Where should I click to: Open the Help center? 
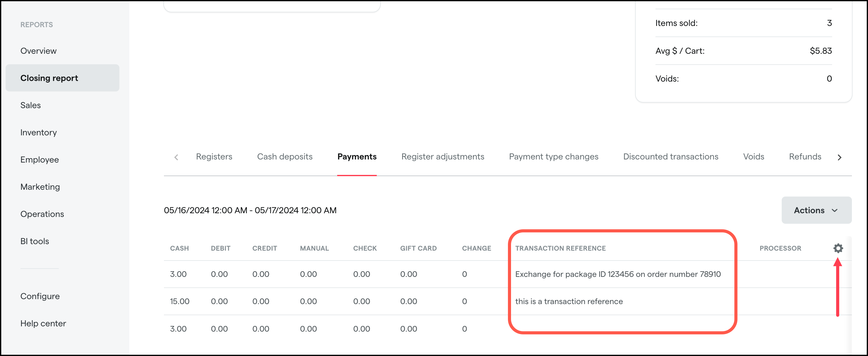tap(43, 323)
